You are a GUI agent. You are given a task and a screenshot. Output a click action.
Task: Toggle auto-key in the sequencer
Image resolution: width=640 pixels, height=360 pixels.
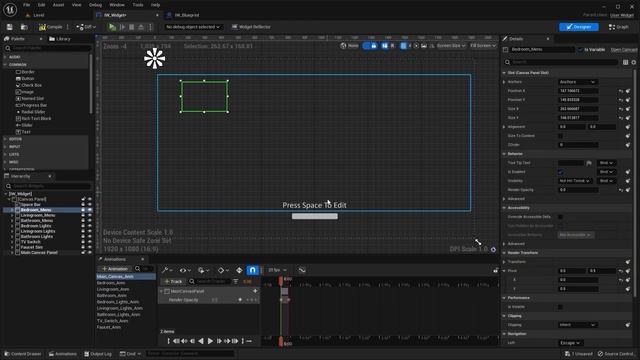239,270
